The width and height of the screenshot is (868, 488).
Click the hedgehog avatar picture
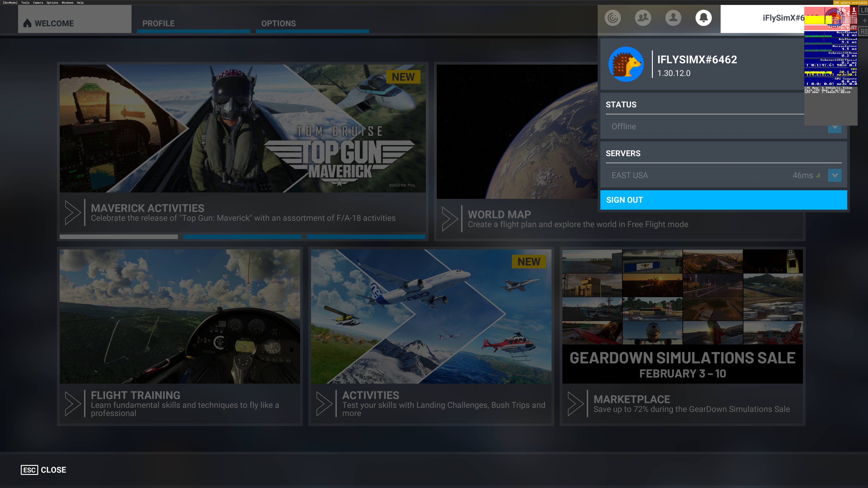pos(626,64)
